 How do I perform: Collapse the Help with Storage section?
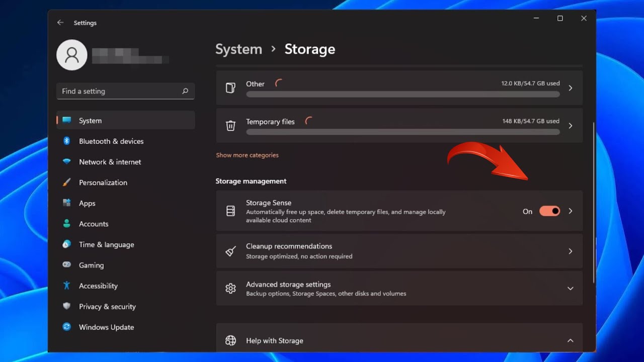click(570, 341)
